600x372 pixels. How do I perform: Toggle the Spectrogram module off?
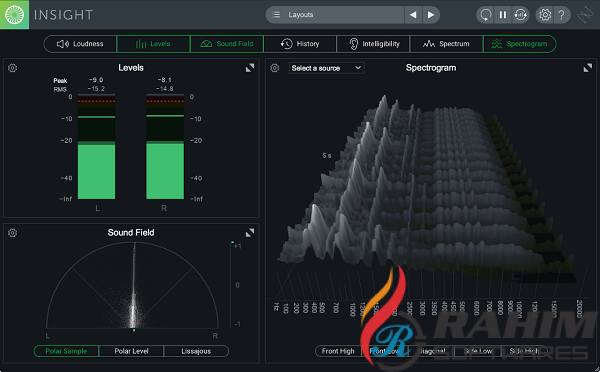tap(520, 44)
